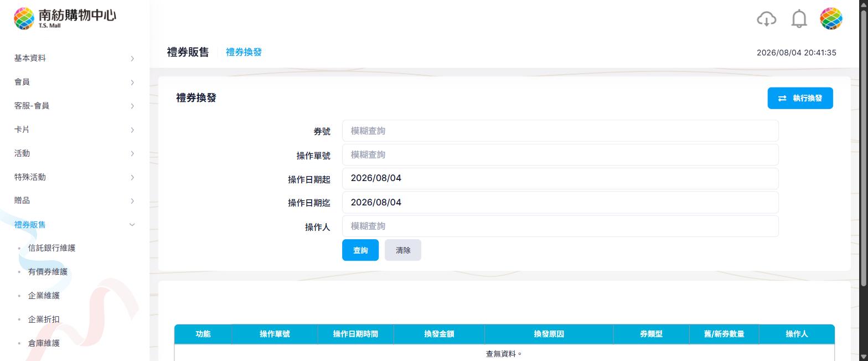Click the cloud download icon
This screenshot has width=868, height=361.
coord(766,19)
